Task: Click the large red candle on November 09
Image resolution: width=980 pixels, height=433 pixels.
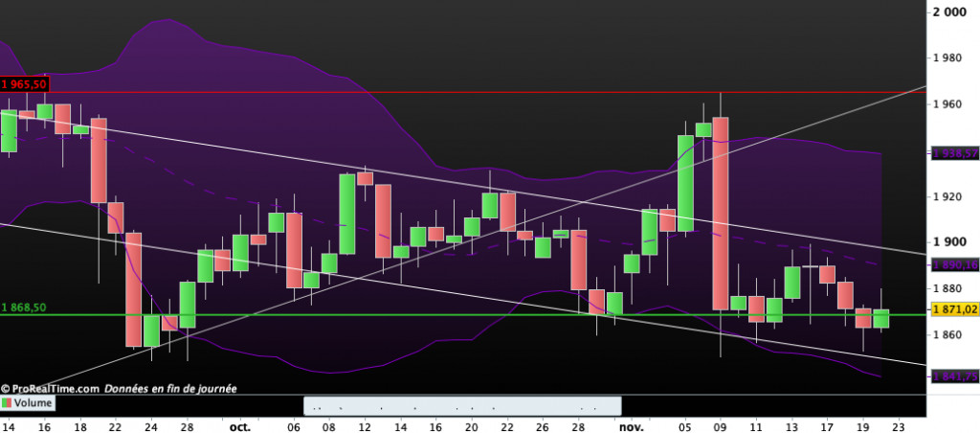Action: click(x=721, y=211)
